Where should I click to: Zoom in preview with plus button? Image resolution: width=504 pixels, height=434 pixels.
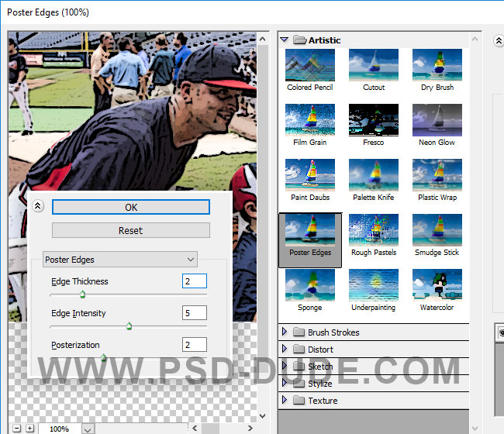tap(29, 429)
